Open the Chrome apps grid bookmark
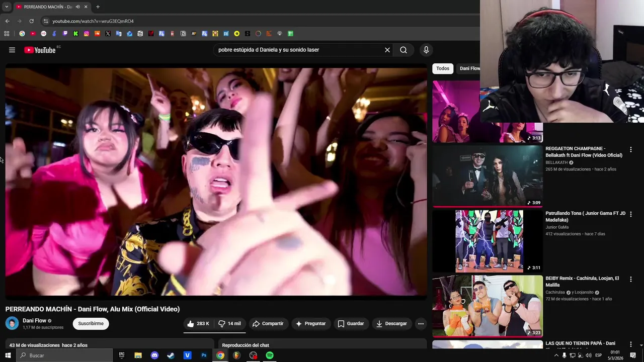This screenshot has width=644, height=362. coord(7,34)
